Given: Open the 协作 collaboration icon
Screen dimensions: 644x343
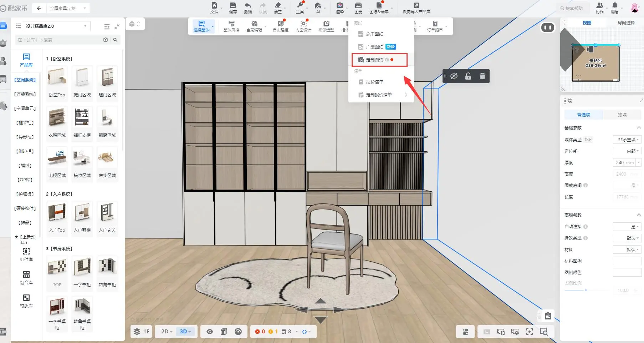Looking at the screenshot, I should pyautogui.click(x=600, y=5).
